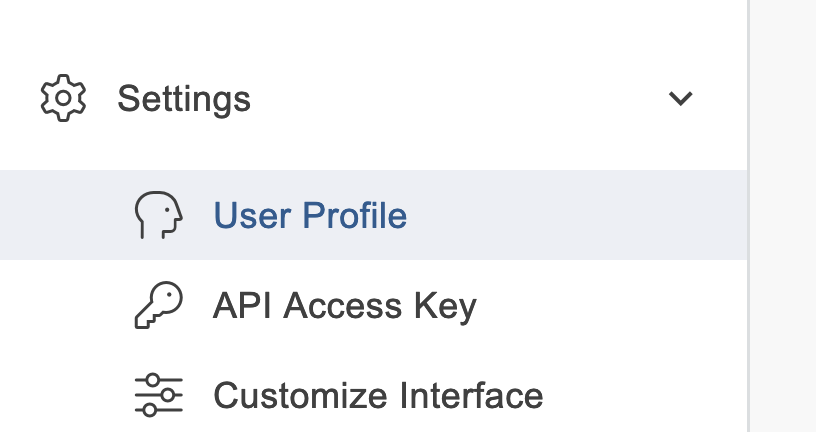The width and height of the screenshot is (816, 432).
Task: Open the Customize Interface text link
Action: pos(378,395)
